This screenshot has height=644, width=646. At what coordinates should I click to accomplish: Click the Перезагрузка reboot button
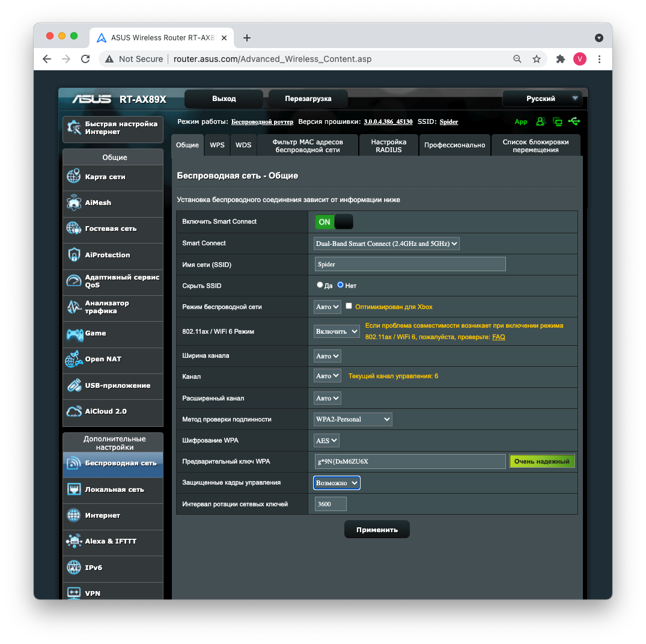[x=308, y=99]
